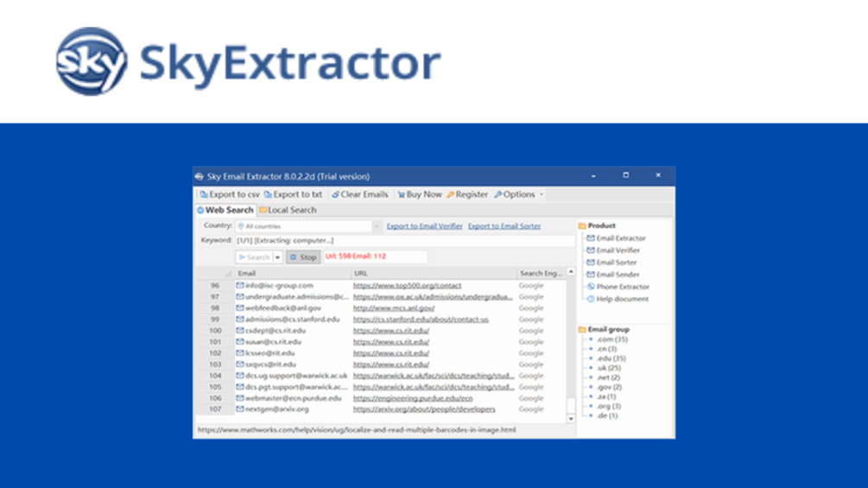Image resolution: width=868 pixels, height=488 pixels.
Task: Click the Sky Email Extractor title bar icon
Action: coord(200,176)
